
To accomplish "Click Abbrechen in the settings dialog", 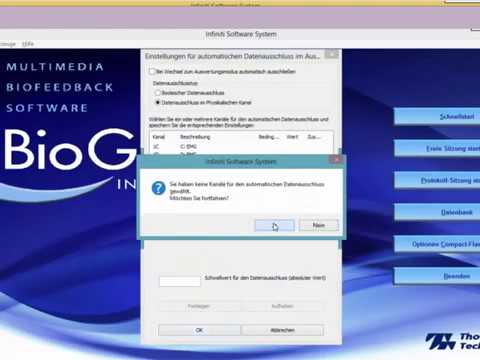I will [x=282, y=330].
